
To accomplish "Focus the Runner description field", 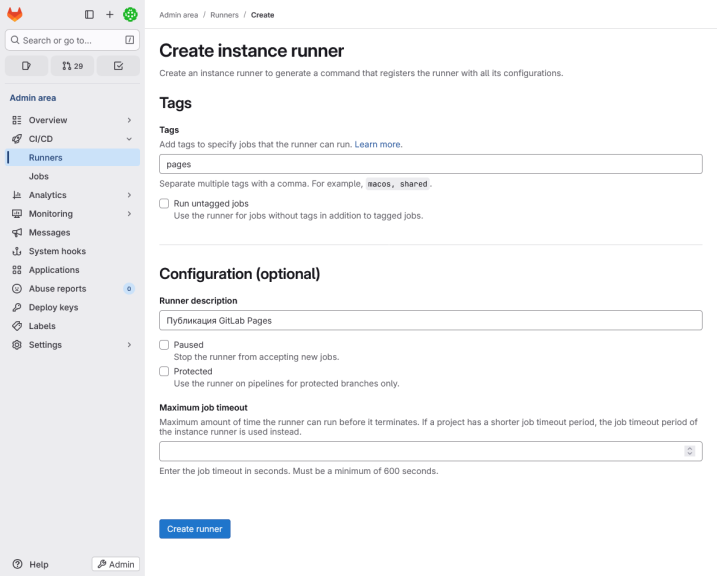I will [431, 320].
